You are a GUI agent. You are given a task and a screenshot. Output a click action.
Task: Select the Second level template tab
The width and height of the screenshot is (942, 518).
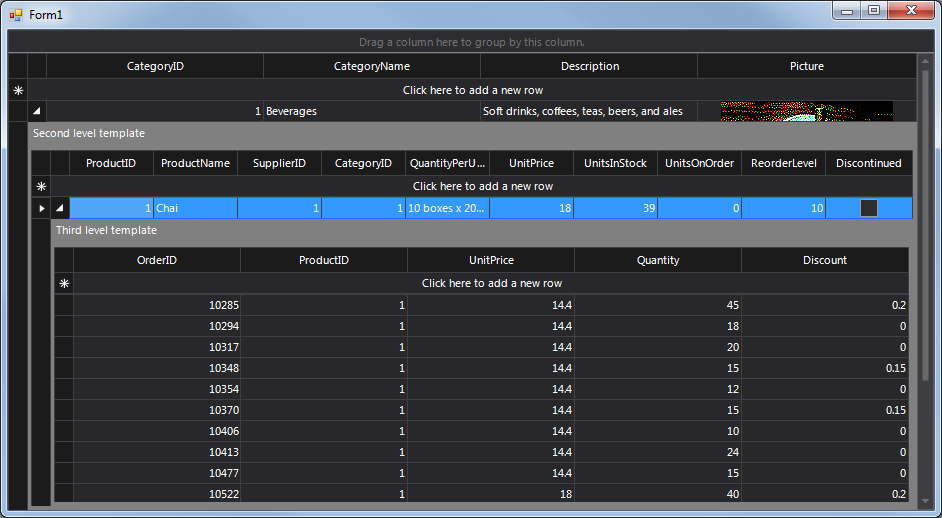[89, 133]
